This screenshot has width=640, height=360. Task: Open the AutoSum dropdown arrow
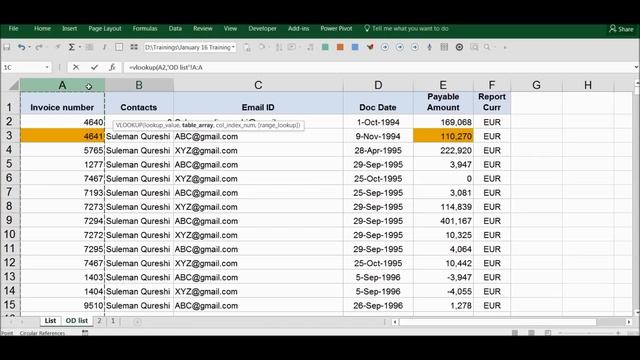80,47
